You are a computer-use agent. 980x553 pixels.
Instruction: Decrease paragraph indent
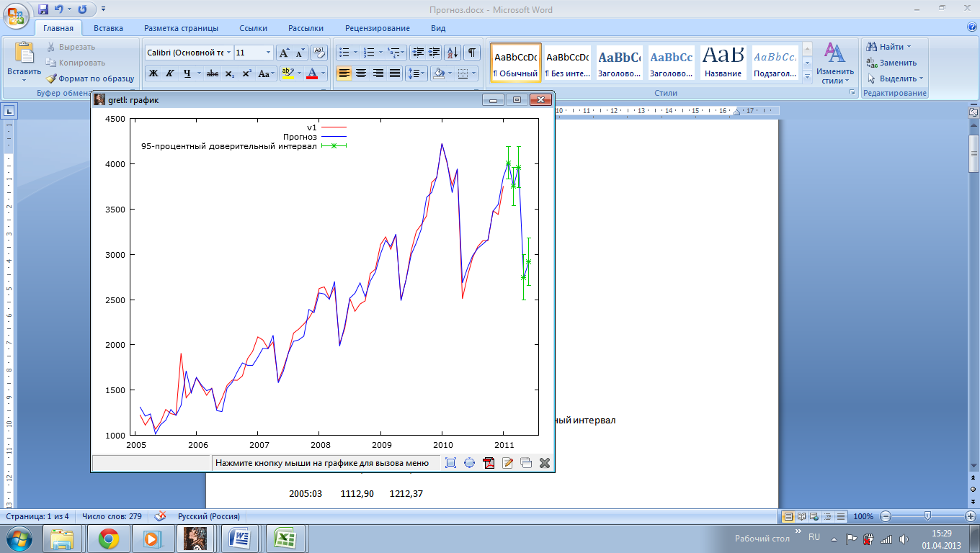[418, 53]
